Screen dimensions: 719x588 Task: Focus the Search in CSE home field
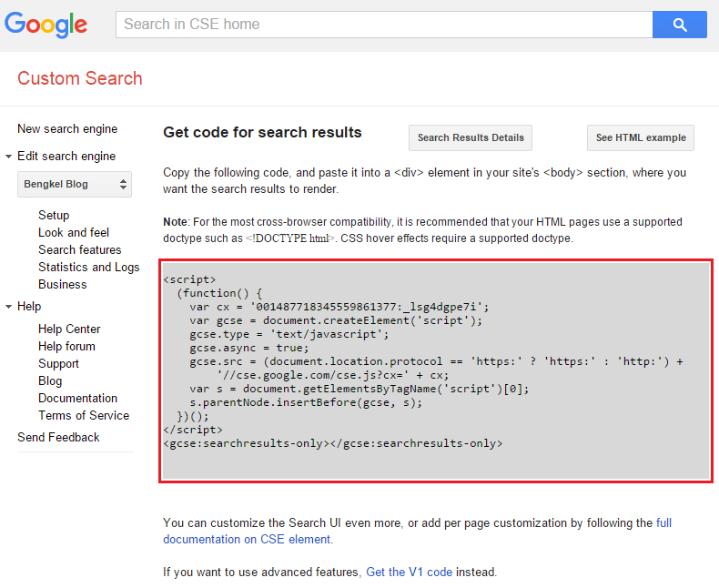tap(384, 25)
